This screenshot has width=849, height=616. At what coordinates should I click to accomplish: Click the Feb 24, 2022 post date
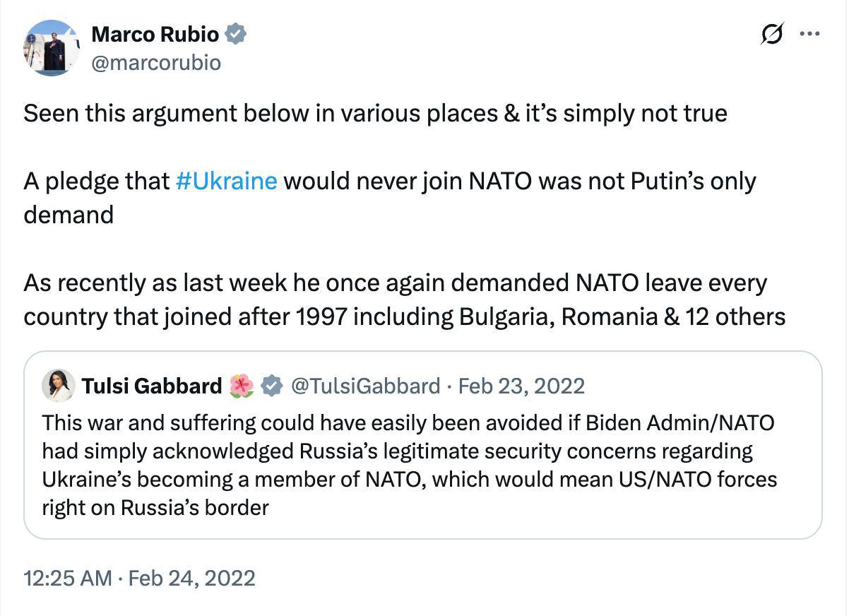pos(193,579)
